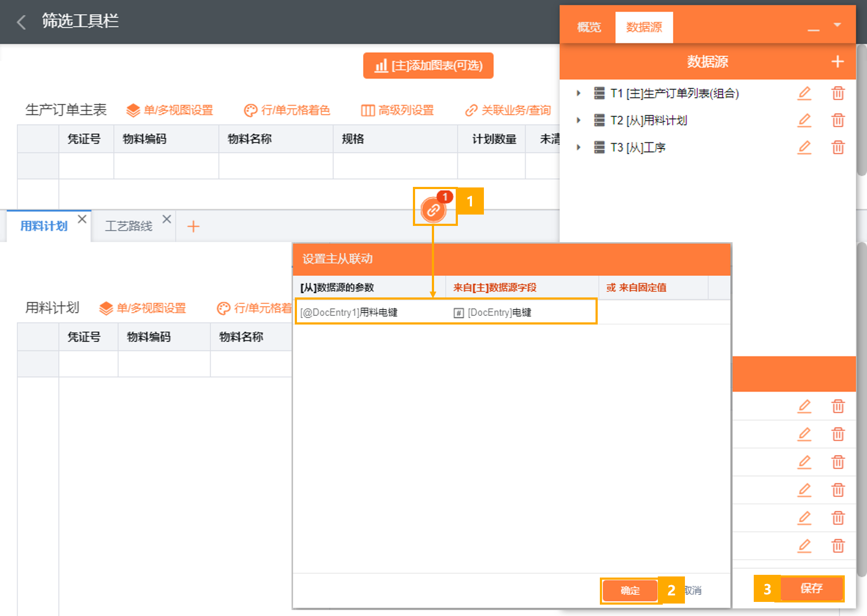The width and height of the screenshot is (867, 616).
Task: Open row/cell coloring for 生产订单主表
Action: (x=287, y=111)
